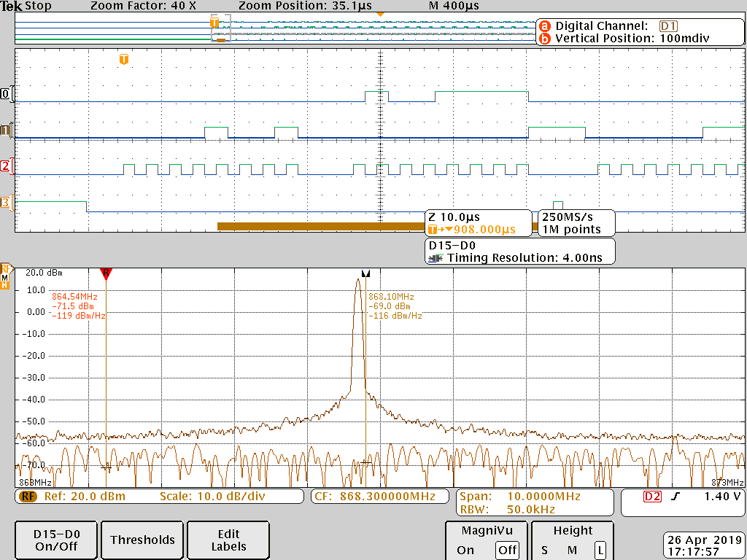
Task: Select the D1 digital channel label
Action: 6,131
